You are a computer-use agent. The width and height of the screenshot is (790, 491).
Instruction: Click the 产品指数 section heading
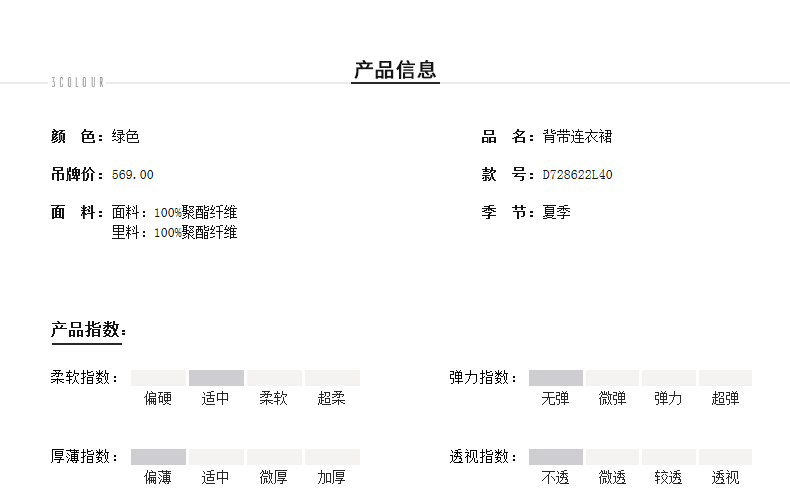[89, 330]
